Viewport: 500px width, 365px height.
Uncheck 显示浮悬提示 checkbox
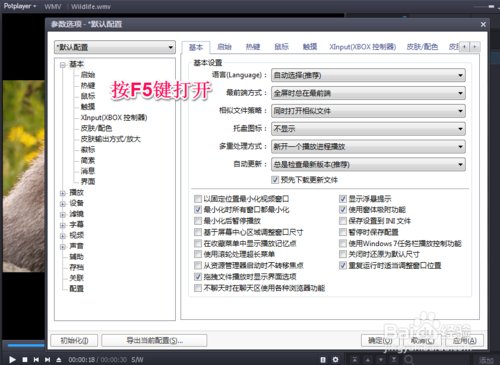pos(343,199)
